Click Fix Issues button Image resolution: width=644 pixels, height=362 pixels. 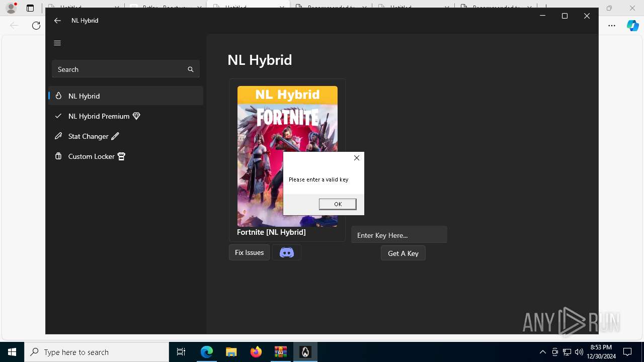pyautogui.click(x=249, y=252)
